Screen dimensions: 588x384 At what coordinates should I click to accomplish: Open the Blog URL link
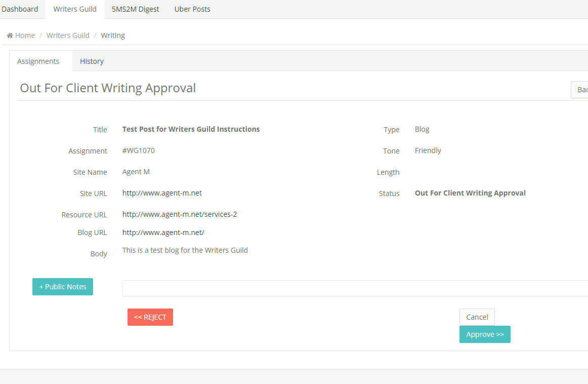tap(163, 233)
